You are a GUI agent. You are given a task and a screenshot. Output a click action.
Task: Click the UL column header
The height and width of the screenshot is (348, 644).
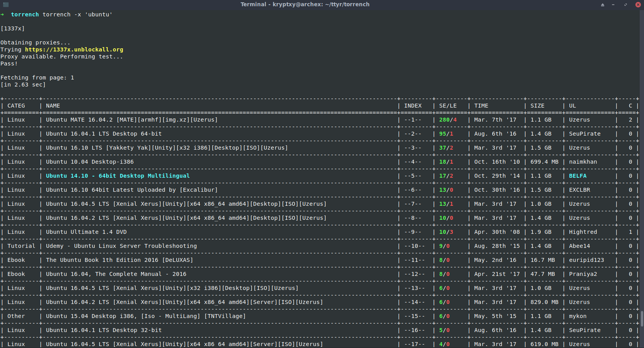[x=573, y=106]
